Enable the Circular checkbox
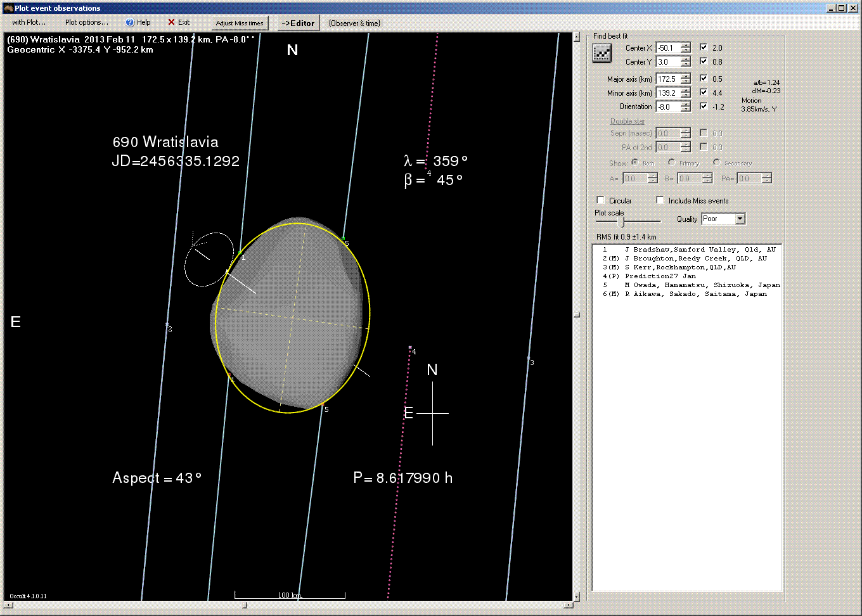 (x=601, y=200)
